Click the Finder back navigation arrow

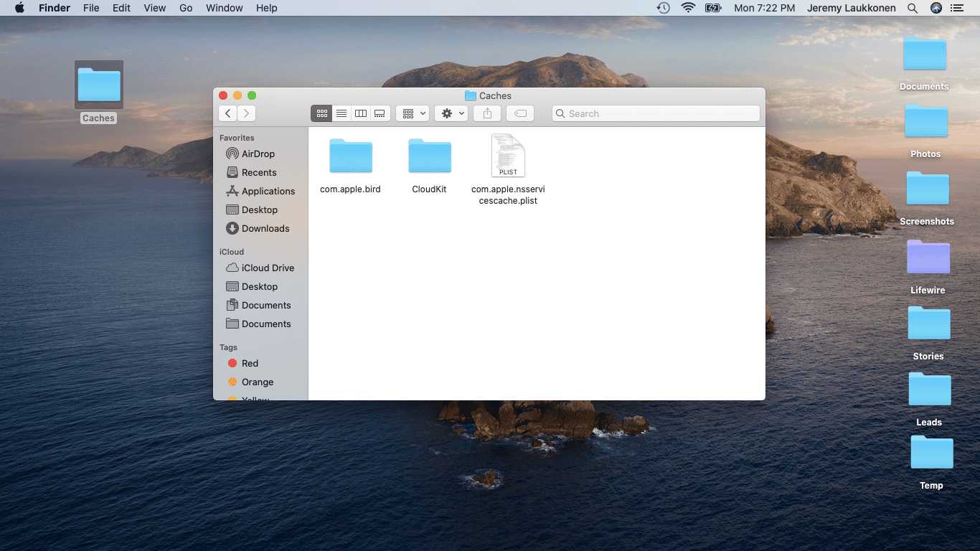click(x=228, y=113)
